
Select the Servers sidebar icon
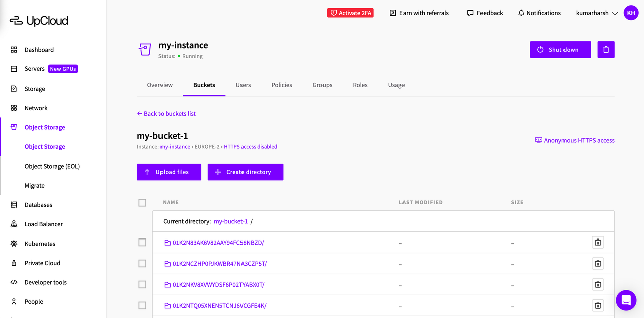[14, 69]
